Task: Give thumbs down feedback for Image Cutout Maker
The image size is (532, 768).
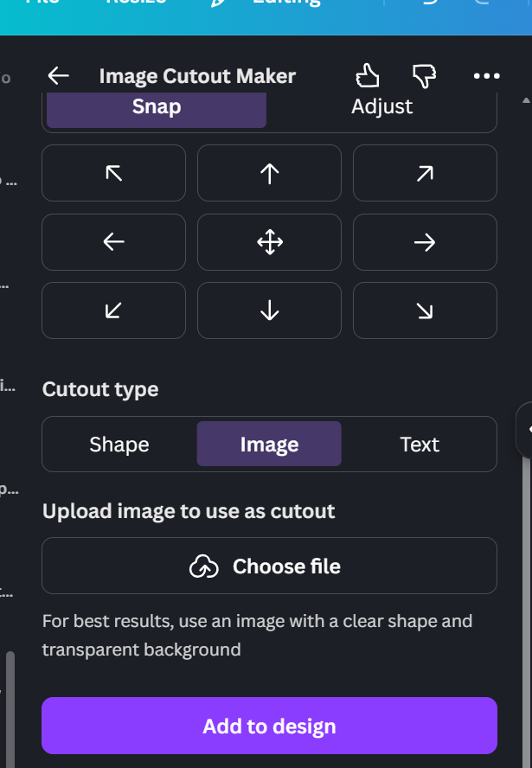Action: (x=424, y=76)
